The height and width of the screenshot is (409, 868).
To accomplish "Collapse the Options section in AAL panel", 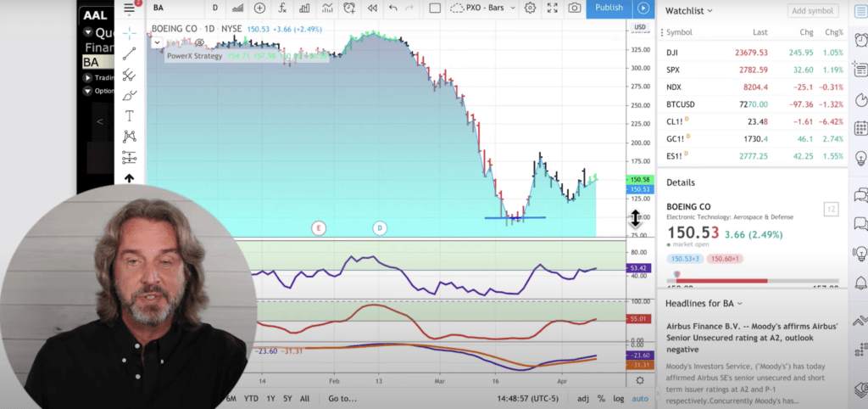I will click(x=87, y=91).
